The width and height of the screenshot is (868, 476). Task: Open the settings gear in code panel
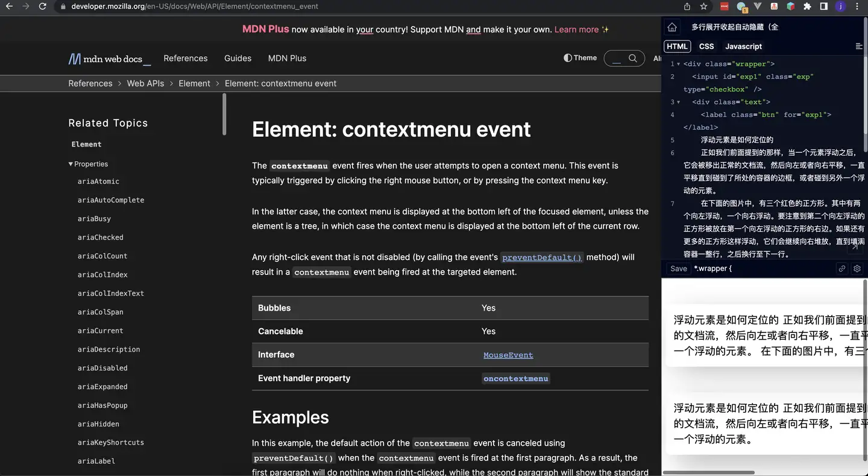click(x=857, y=268)
